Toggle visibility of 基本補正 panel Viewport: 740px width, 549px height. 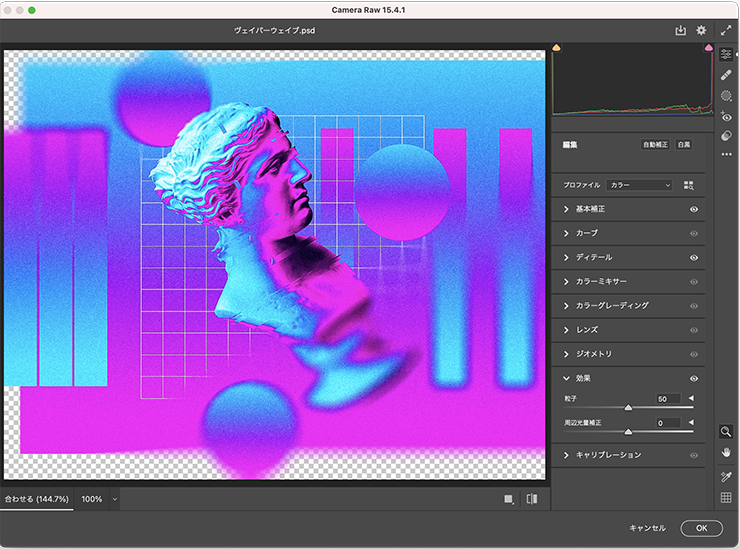point(694,209)
